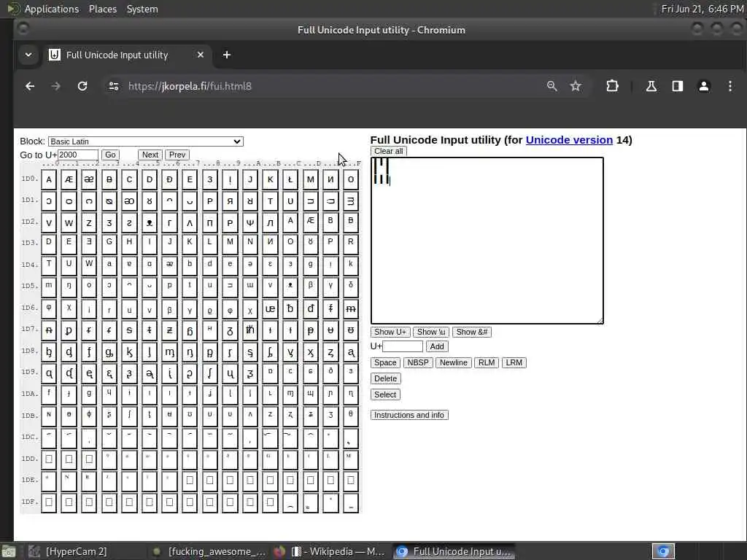Open the Extensions puzzle icon
747x560 pixels.
[x=612, y=86]
